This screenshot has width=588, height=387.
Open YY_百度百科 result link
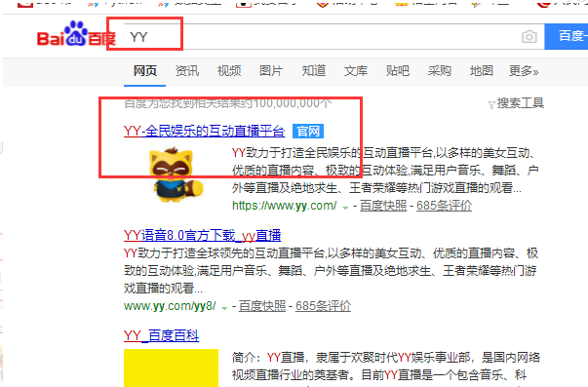coord(161,335)
